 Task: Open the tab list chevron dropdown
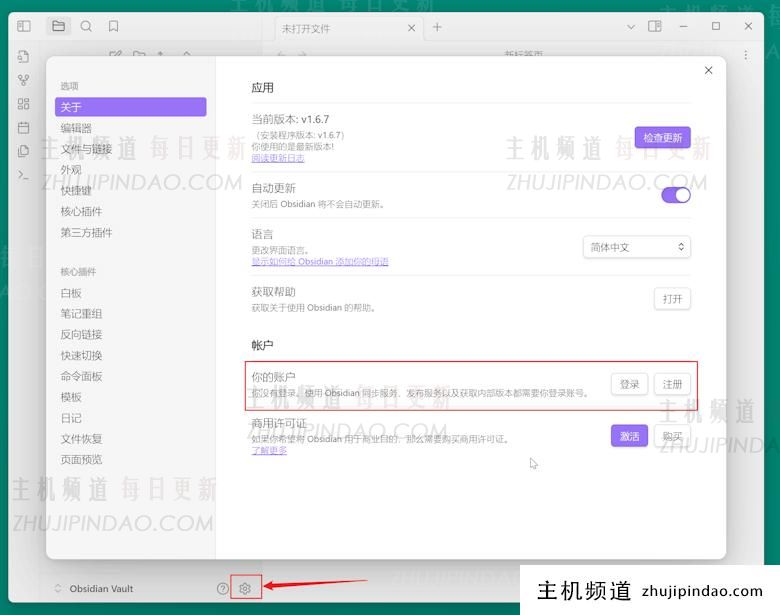pyautogui.click(x=630, y=27)
